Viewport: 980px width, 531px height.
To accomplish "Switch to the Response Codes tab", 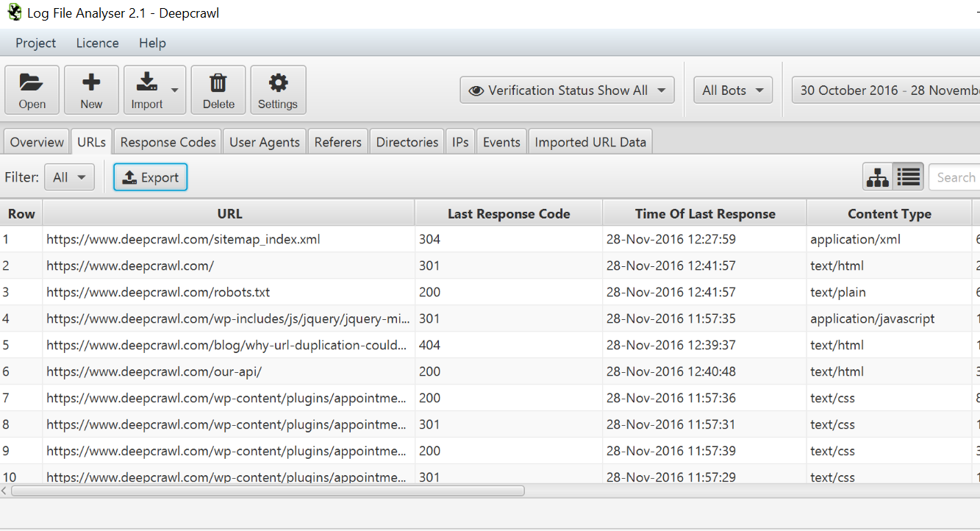I will coord(168,142).
